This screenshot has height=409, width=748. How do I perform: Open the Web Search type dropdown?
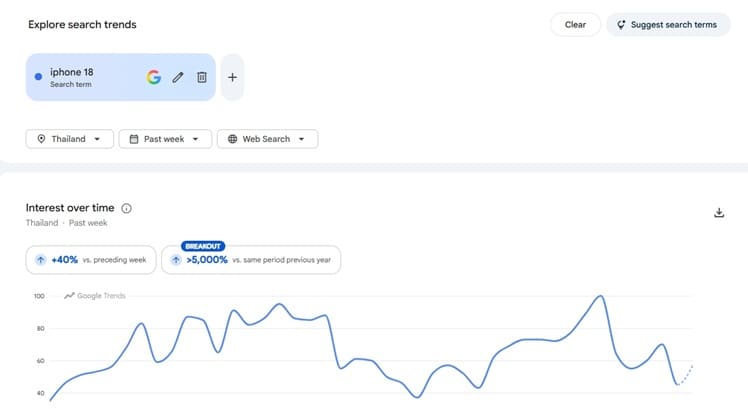(x=268, y=139)
